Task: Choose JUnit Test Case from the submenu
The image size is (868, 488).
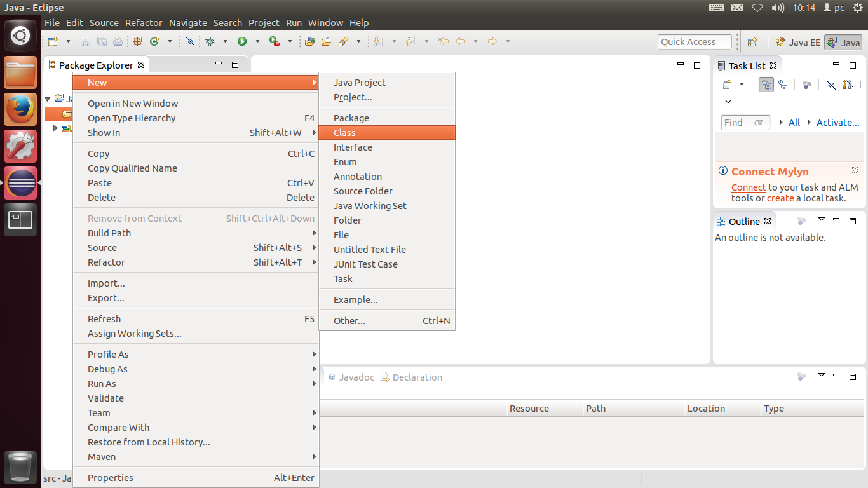Action: 387,264
